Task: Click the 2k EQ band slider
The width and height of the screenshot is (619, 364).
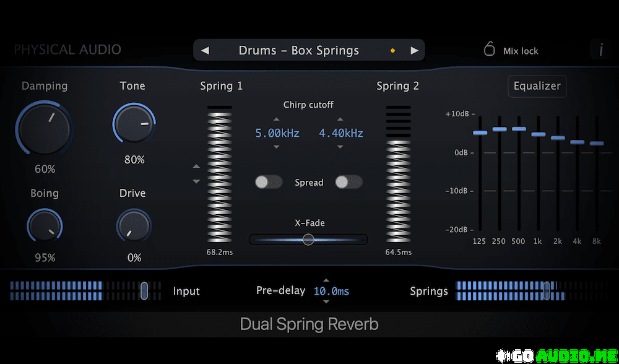Action: click(558, 138)
